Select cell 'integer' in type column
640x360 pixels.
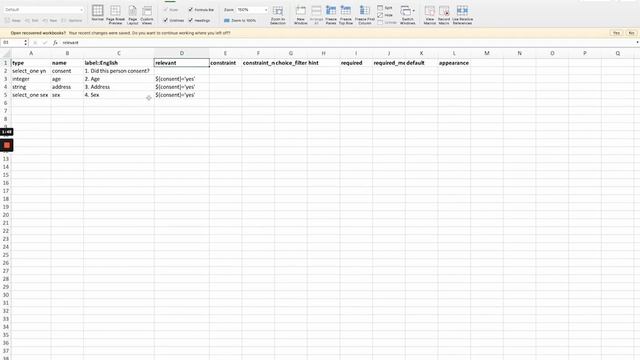coord(31,79)
